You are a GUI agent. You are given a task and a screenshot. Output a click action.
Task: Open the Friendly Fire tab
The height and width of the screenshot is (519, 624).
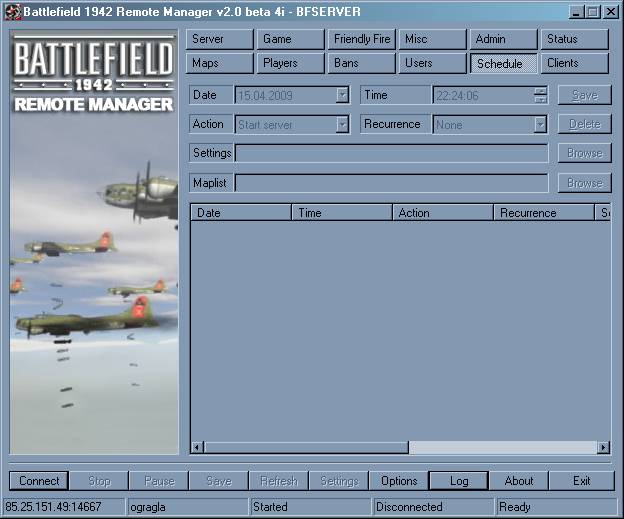point(361,39)
